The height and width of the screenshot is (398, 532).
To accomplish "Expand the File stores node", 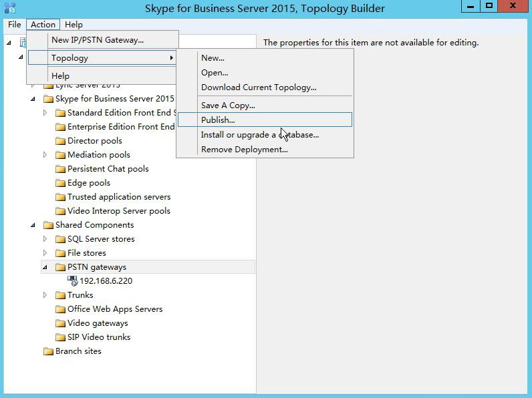I will [x=45, y=253].
